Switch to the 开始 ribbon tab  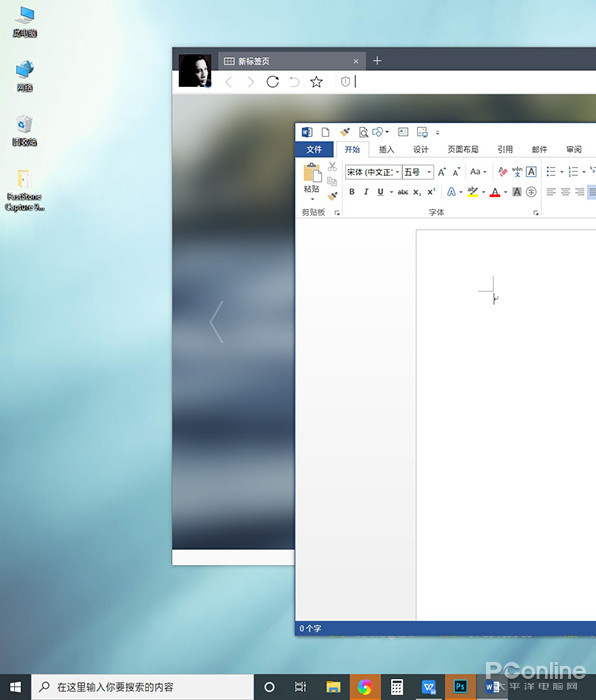click(352, 150)
